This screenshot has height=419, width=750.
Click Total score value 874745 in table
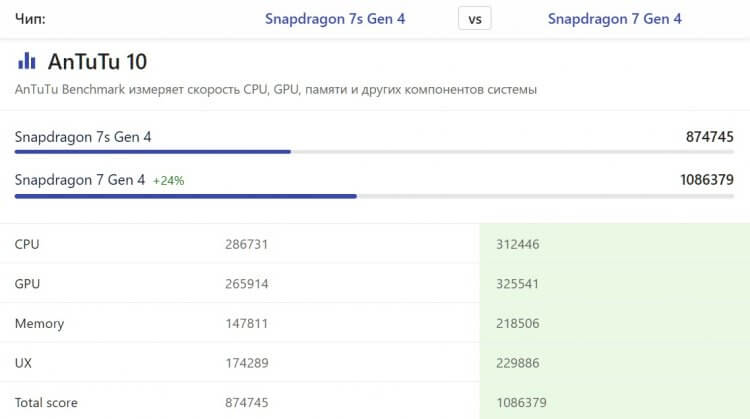[246, 403]
